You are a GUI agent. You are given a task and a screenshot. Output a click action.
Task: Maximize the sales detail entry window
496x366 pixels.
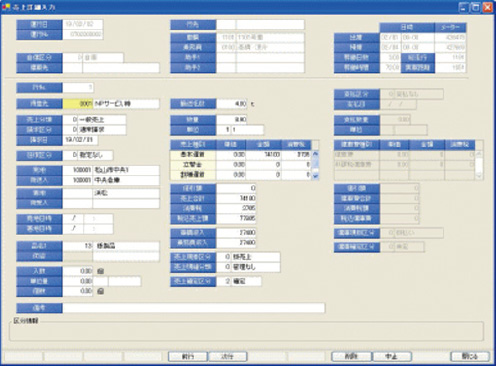click(476, 7)
